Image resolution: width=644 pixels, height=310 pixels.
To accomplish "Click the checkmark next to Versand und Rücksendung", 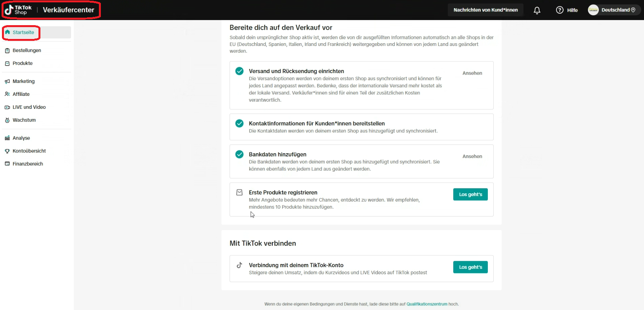I will tap(239, 71).
